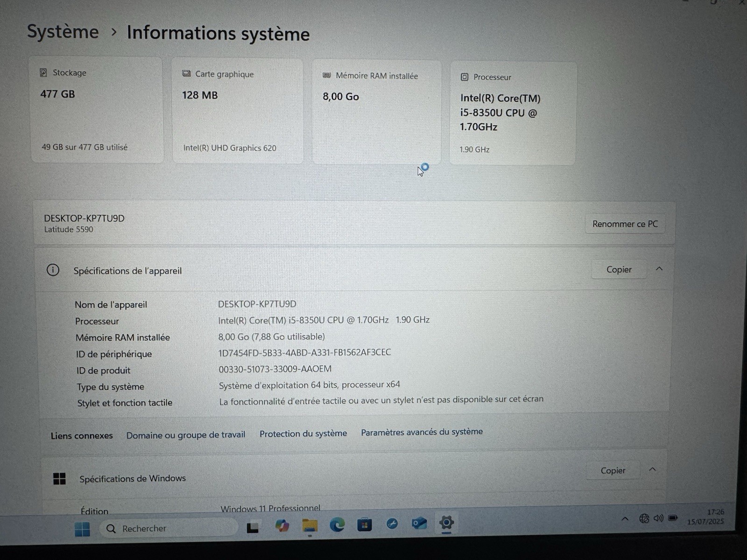Screen dimensions: 747x560
Task: Select the ID de périphérique value
Action: click(304, 352)
